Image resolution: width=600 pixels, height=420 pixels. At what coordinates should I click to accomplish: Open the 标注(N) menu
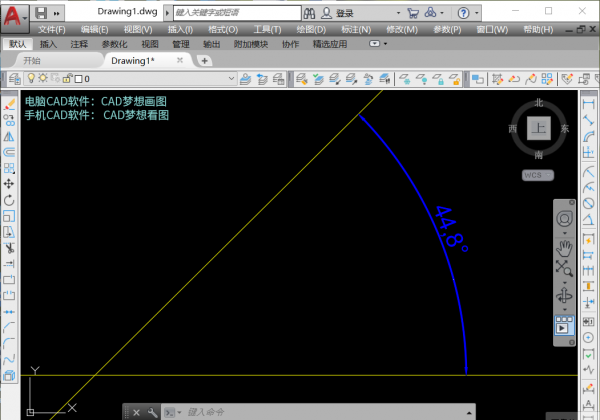point(356,29)
